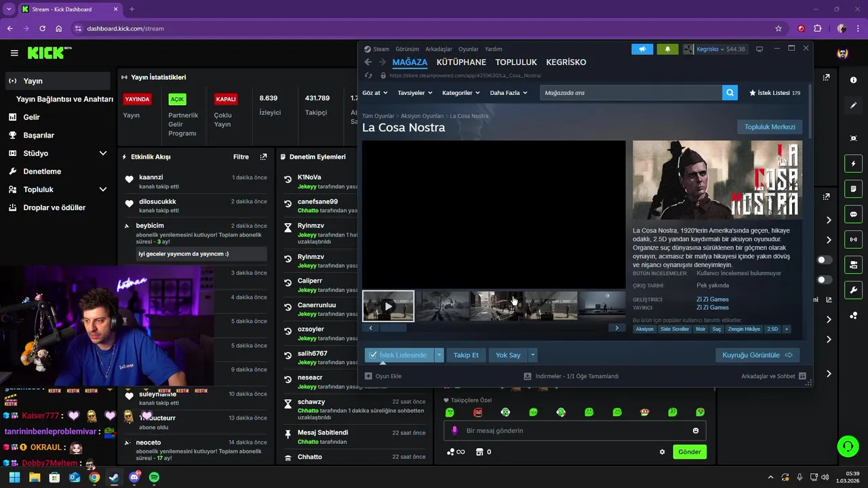Open the KEGRISKO profile tab
This screenshot has height=488, width=868.
[x=566, y=62]
